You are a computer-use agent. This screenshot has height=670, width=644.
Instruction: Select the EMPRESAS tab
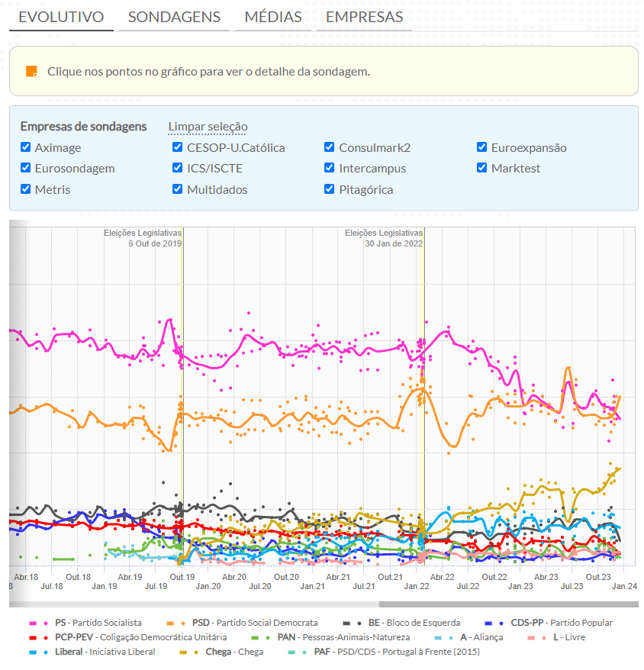[x=364, y=17]
